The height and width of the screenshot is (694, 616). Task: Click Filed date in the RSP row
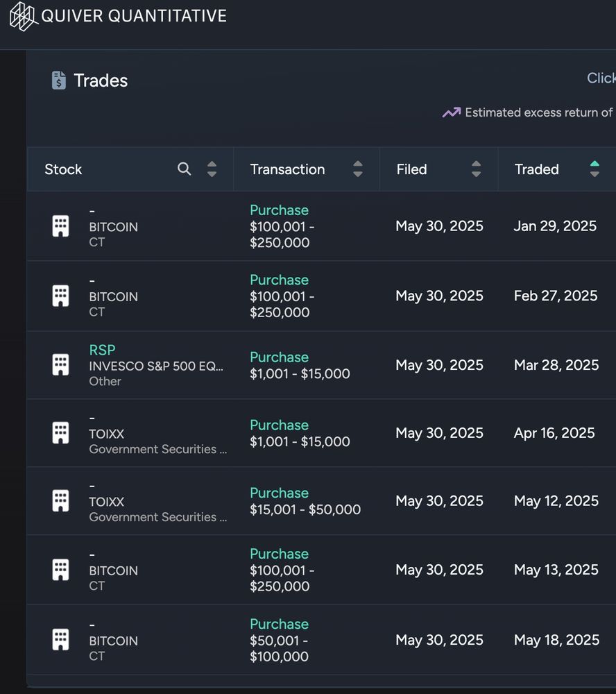point(439,365)
